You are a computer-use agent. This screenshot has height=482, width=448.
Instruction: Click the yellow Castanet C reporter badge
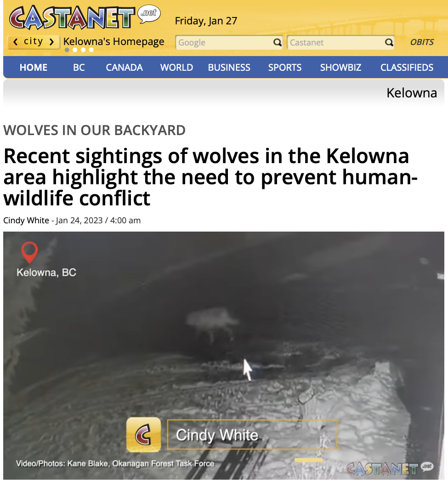144,435
